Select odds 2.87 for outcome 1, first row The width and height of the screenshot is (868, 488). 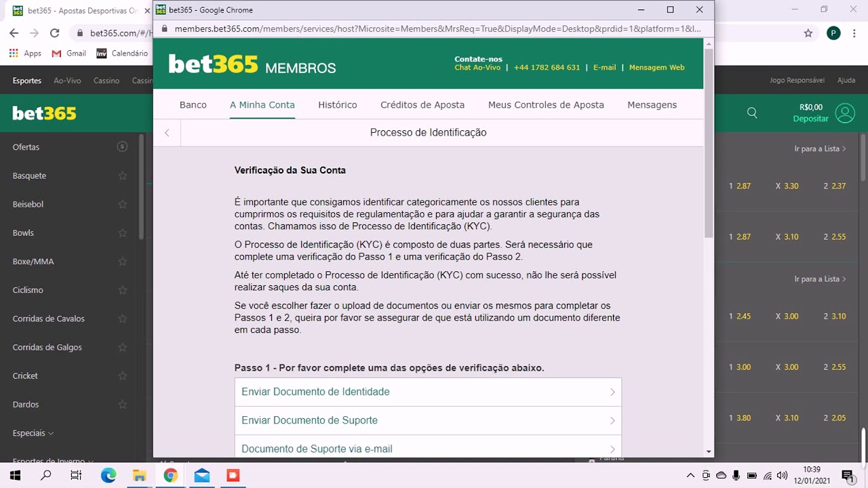click(x=740, y=186)
